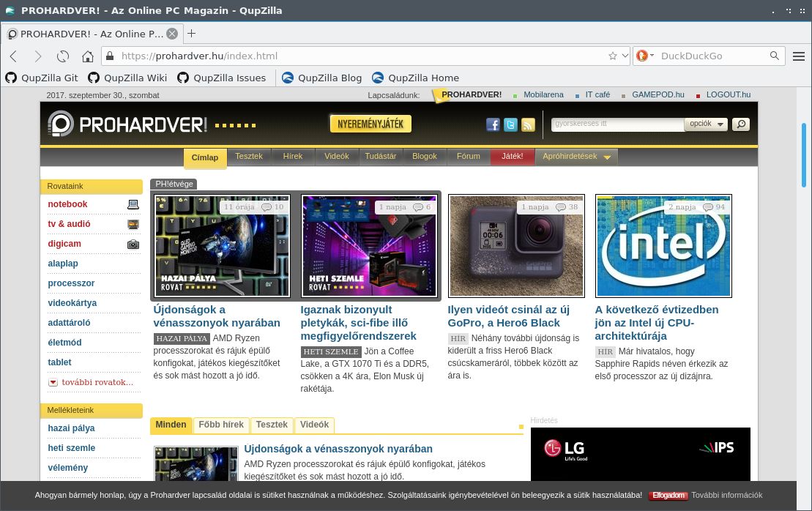Click the magnifier in the DuckDuckGo search box
Screen dimensions: 812x511
pyautogui.click(x=774, y=56)
